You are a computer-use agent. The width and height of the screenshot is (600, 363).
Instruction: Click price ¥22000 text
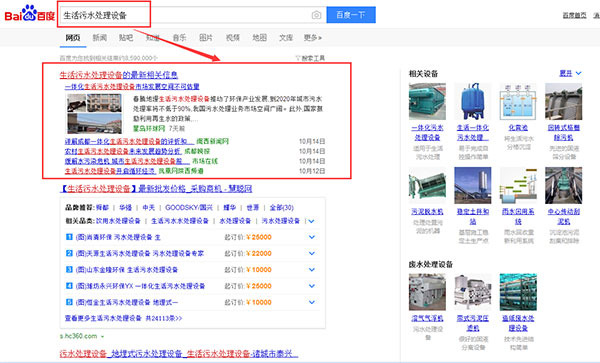click(x=259, y=253)
